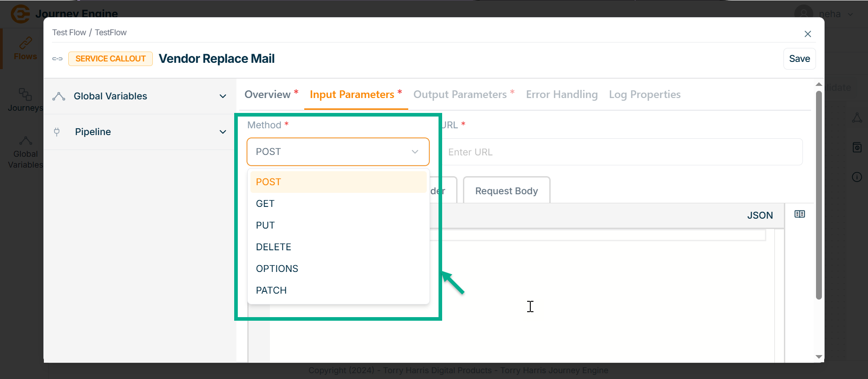Select DELETE from the method list

[x=274, y=247]
